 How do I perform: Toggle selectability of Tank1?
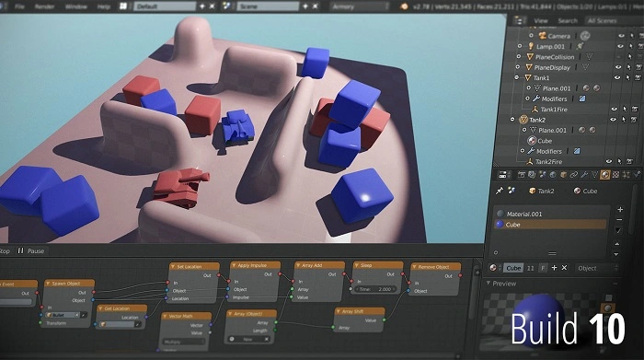[628, 77]
